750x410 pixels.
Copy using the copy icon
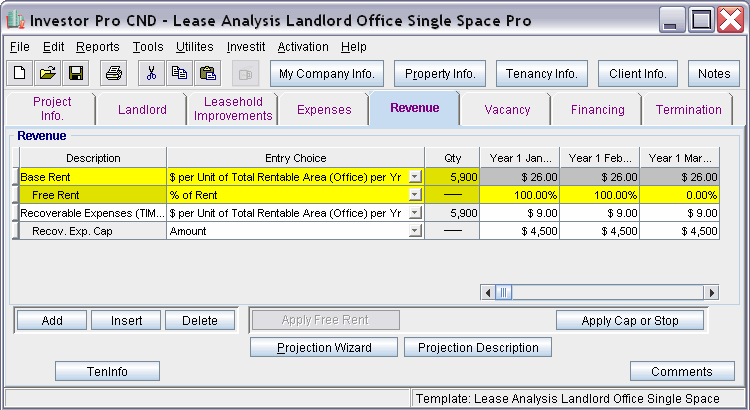tap(179, 73)
